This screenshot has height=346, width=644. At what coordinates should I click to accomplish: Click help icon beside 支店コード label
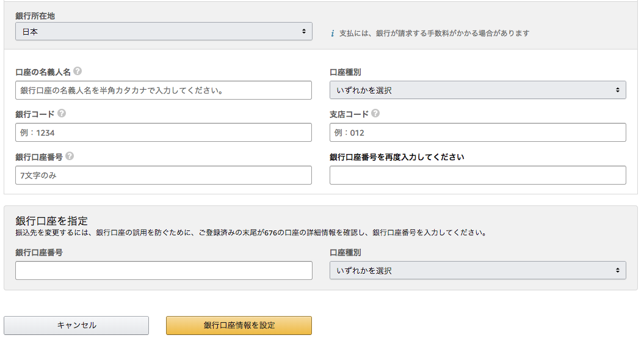375,113
